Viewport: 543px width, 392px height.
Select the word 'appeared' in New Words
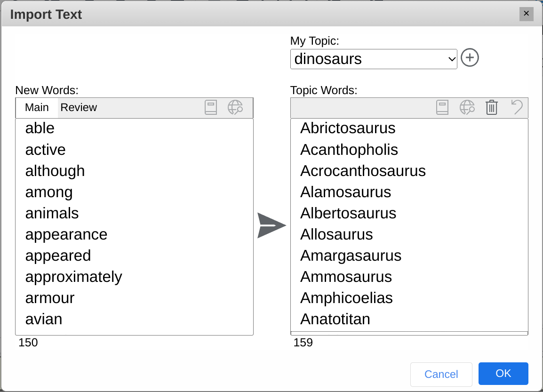click(x=135, y=256)
